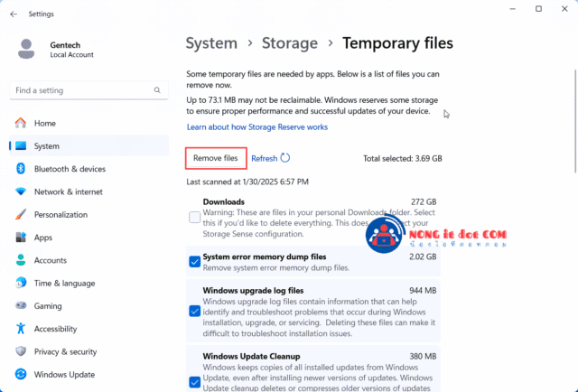578x392 pixels.
Task: Click the Windows Update Cleanup title
Action: coord(251,357)
